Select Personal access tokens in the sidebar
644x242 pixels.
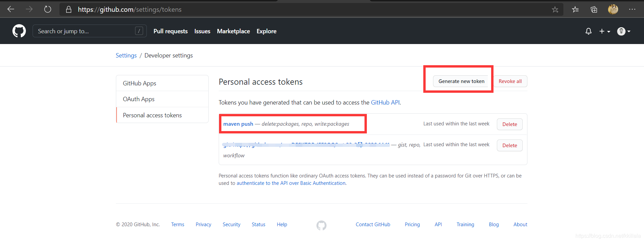[x=162, y=115]
